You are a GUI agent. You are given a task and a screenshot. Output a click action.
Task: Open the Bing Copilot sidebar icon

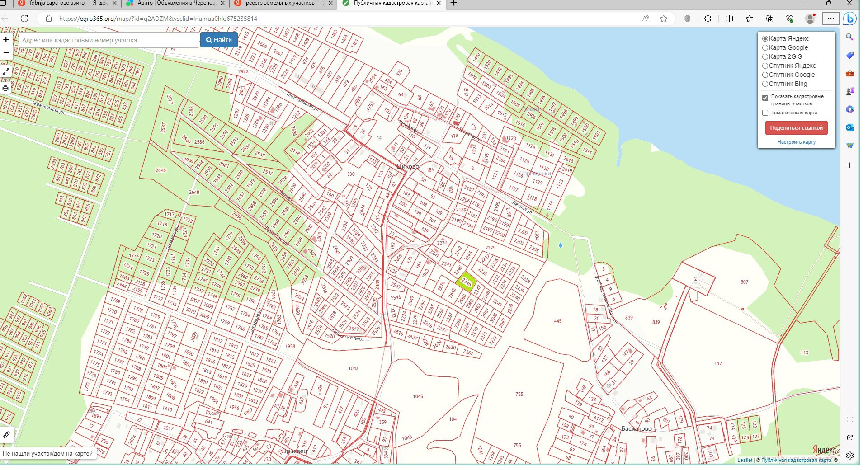point(849,19)
